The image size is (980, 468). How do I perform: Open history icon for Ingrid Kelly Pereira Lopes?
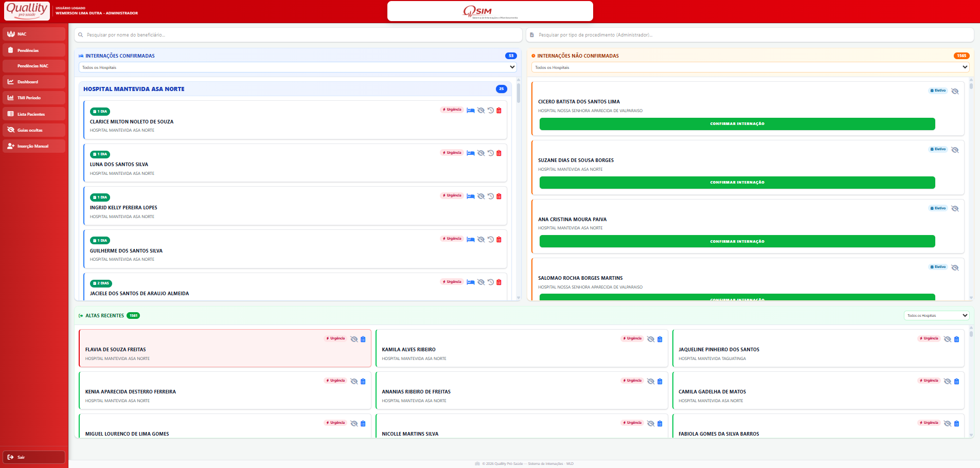tap(491, 196)
